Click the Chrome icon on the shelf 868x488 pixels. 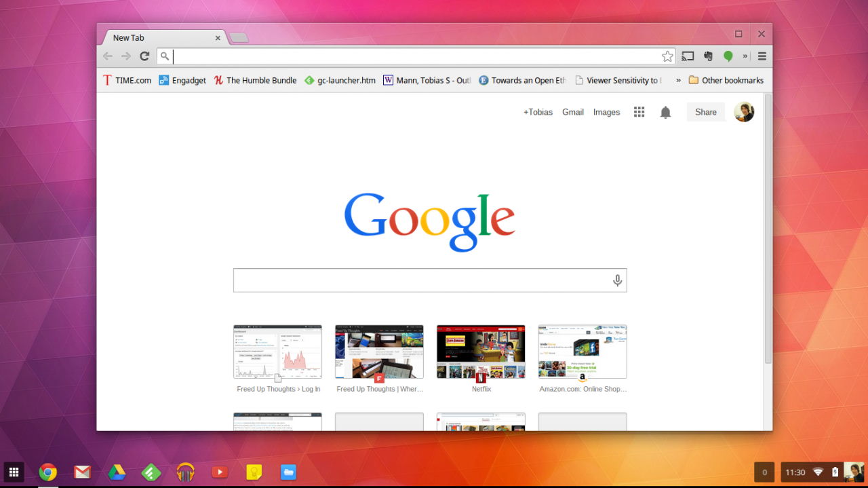tap(47, 472)
